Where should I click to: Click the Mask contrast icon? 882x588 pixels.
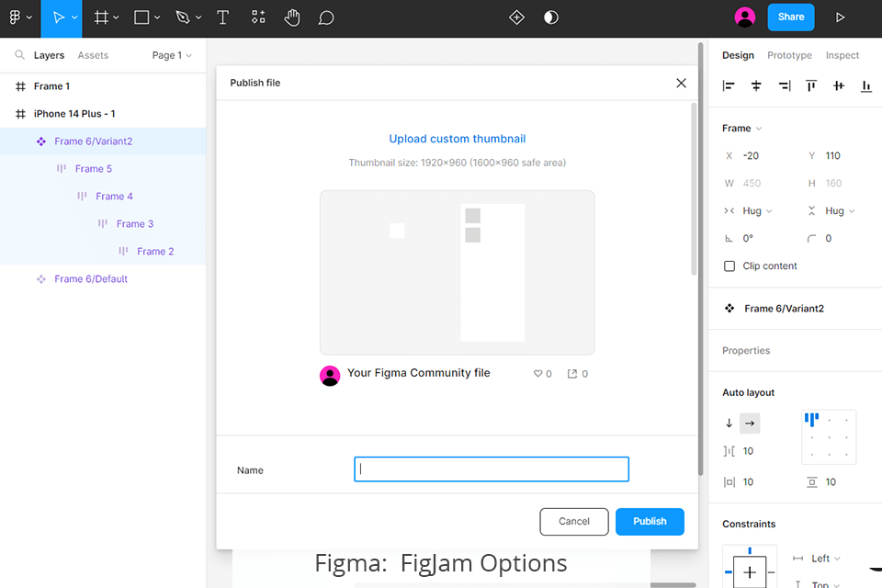point(551,17)
